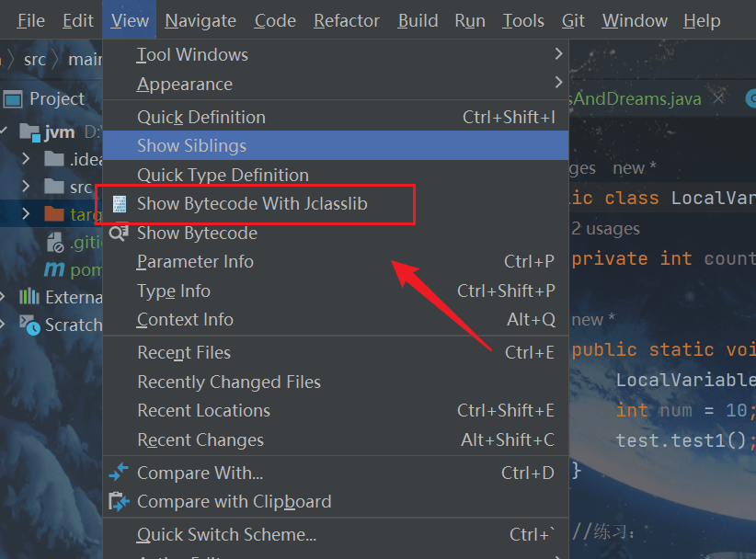The image size is (756, 559).
Task: Expand the .idea folder in tree
Action: [27, 159]
